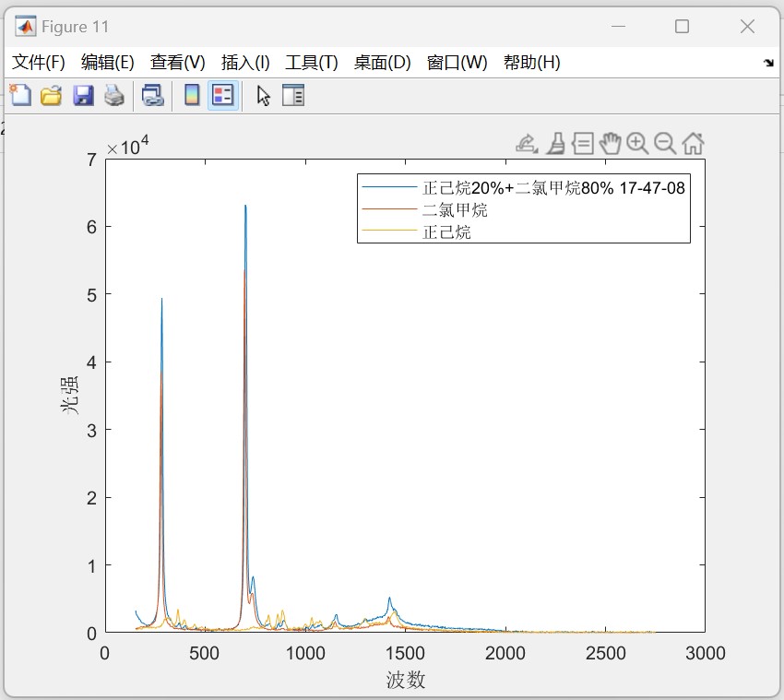The height and width of the screenshot is (700, 784).
Task: Select the zoom in magnifier tool
Action: coord(637,144)
